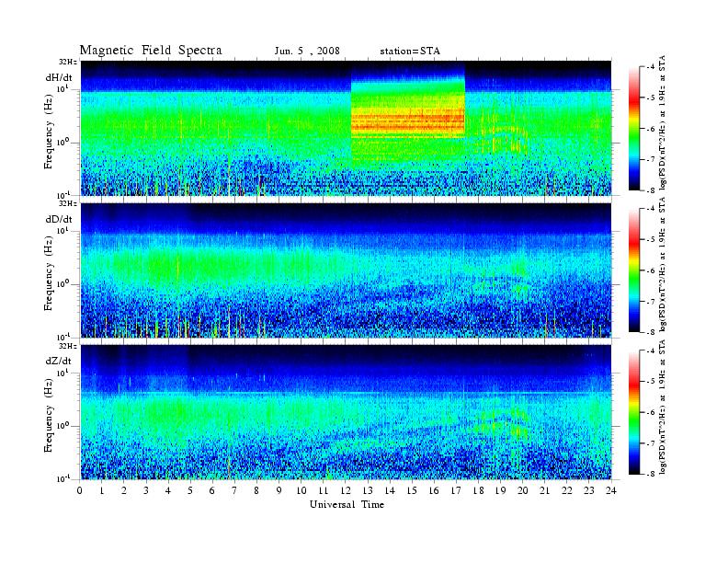The width and height of the screenshot is (728, 563).
Task: Click the "-6" value on dD/dt color bar
Action: coord(651,270)
